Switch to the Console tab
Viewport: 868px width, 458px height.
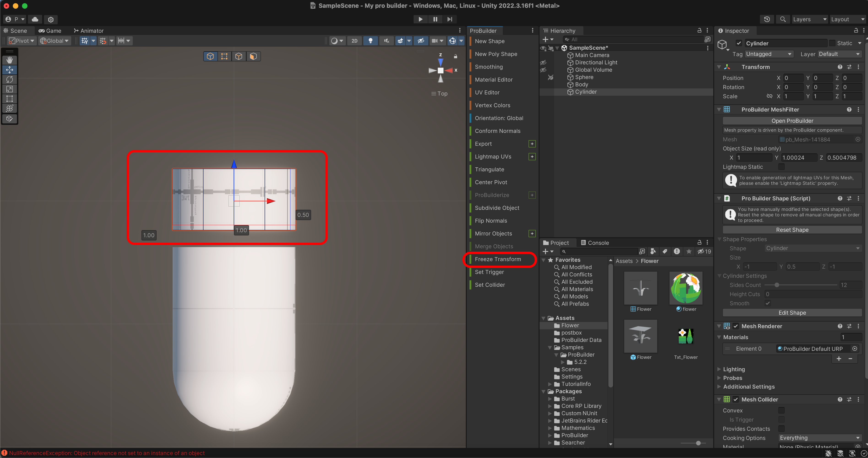click(595, 243)
